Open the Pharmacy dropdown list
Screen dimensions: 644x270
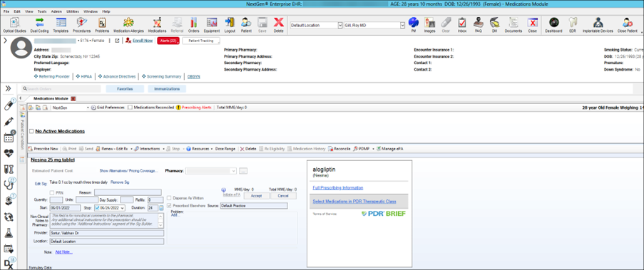tap(234, 171)
